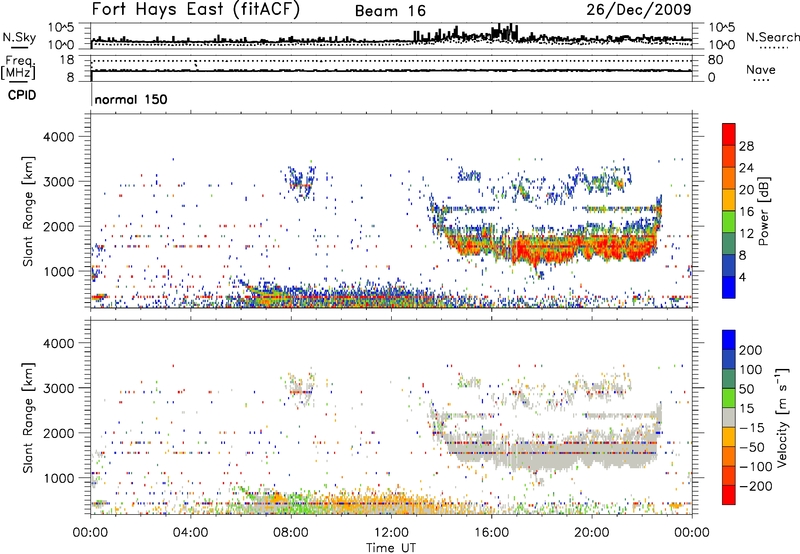The width and height of the screenshot is (800, 554).
Task: Click the '08:00' time tick label
Action: coord(291,533)
